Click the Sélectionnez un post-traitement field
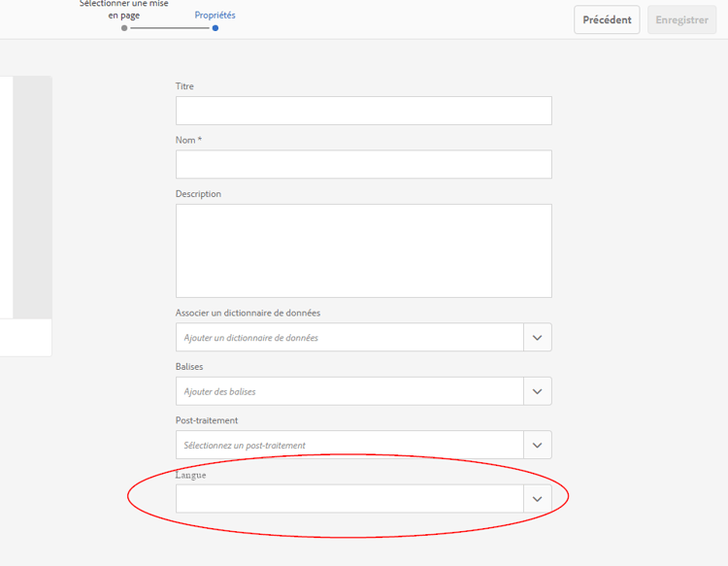 (349, 445)
